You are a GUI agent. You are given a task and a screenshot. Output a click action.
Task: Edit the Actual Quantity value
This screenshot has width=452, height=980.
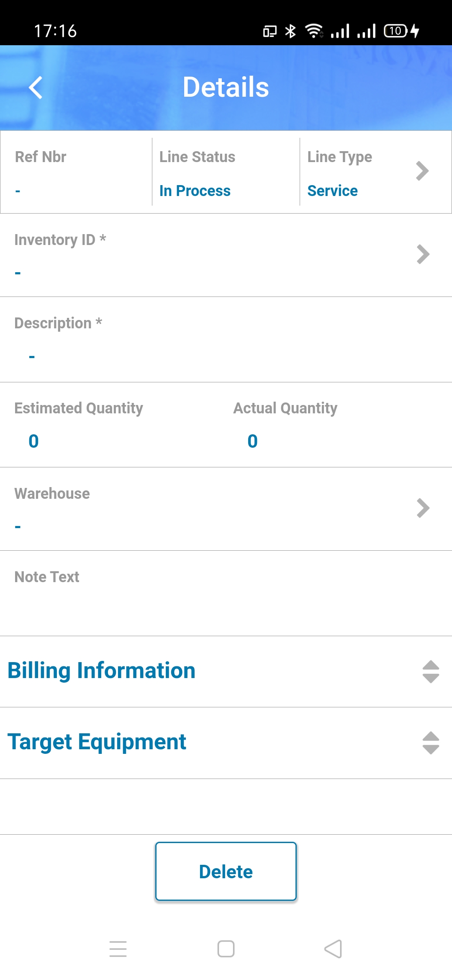(252, 441)
